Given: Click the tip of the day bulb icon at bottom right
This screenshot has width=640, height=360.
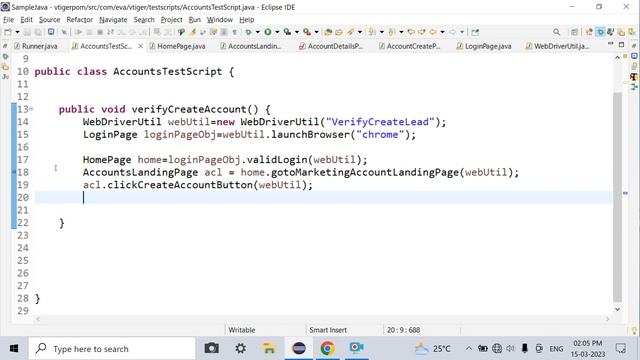Looking at the screenshot, I should (x=634, y=330).
